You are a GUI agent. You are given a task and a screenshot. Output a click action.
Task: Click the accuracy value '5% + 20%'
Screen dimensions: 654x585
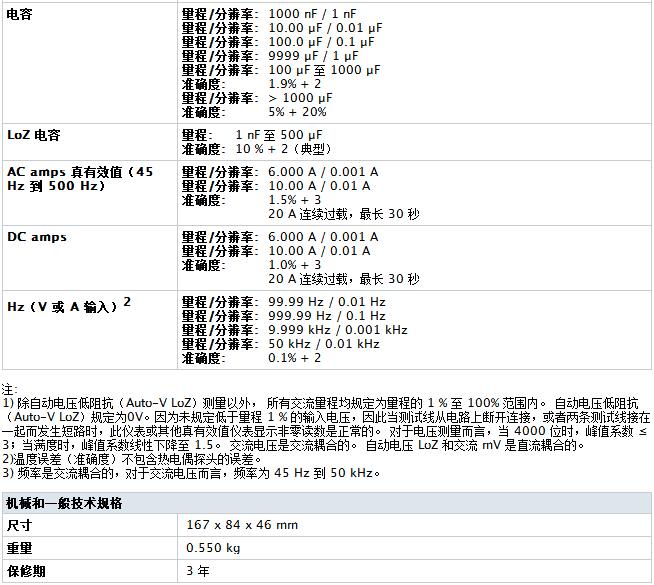[x=297, y=112]
